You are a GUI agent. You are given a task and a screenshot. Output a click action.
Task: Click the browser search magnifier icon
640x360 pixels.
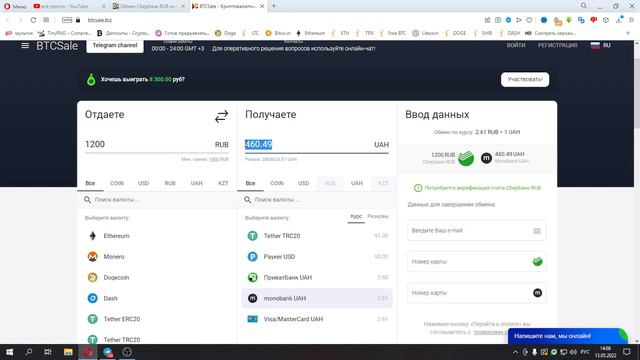click(x=584, y=6)
